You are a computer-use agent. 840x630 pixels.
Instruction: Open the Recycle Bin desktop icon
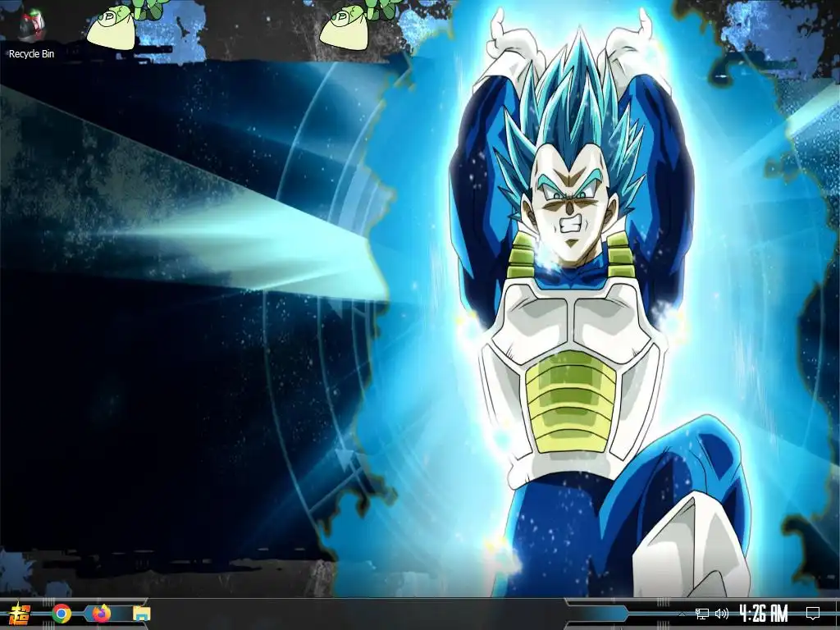point(31,33)
